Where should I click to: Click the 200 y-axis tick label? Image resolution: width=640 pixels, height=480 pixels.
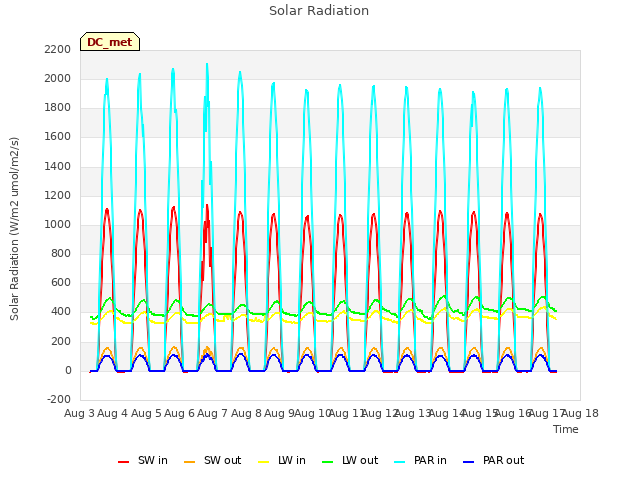(x=61, y=341)
